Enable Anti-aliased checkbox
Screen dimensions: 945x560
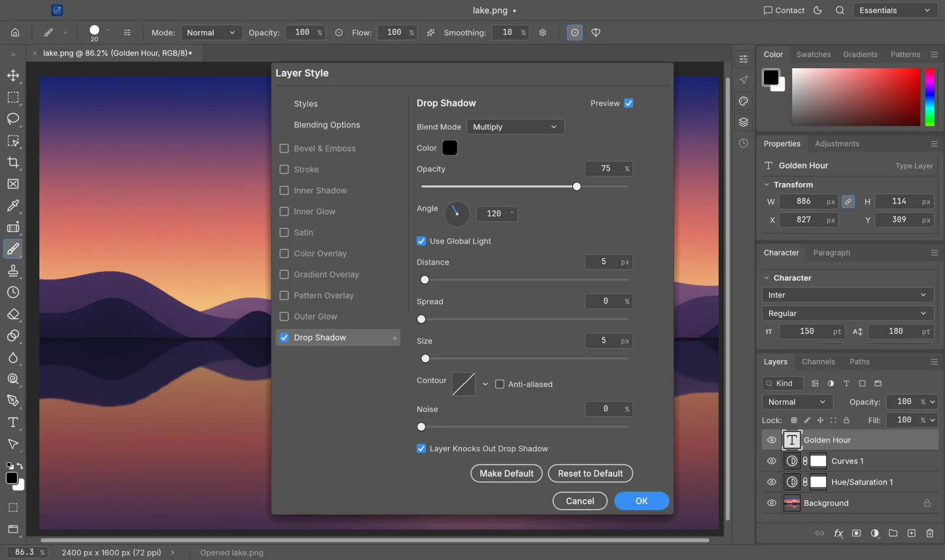[x=500, y=384]
